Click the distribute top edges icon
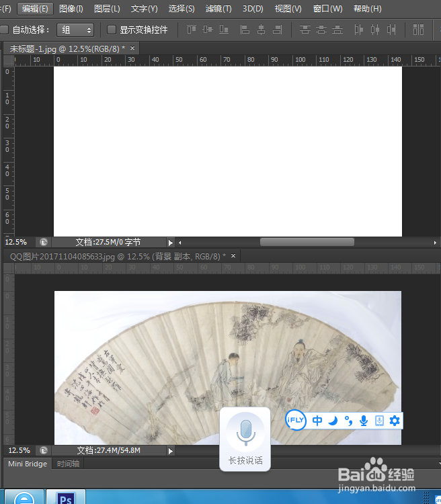Image resolution: width=441 pixels, height=504 pixels. pos(305,30)
